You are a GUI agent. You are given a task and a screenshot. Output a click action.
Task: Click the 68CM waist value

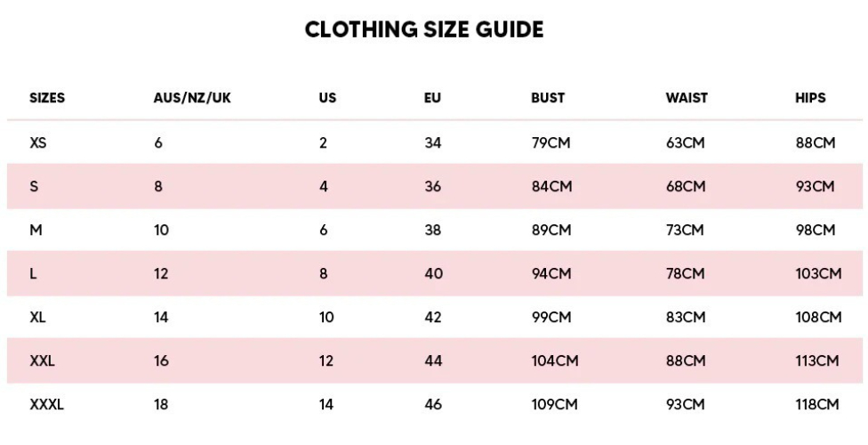pos(686,187)
